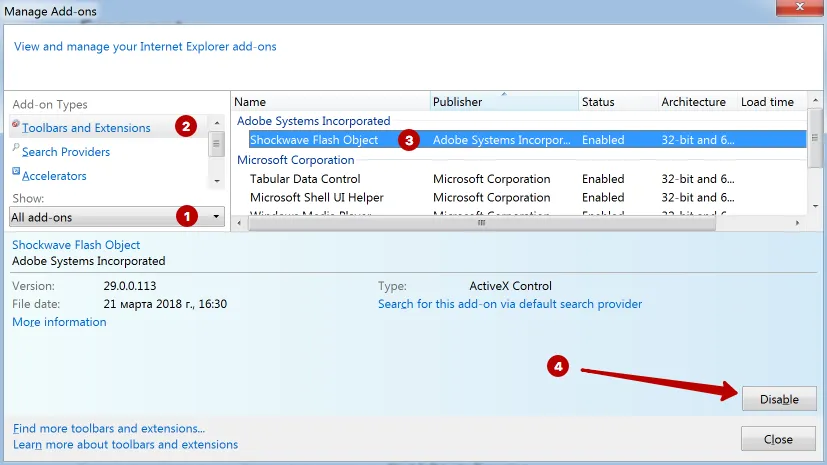Click the add-on list vertical scrollbar thumb

[815, 138]
